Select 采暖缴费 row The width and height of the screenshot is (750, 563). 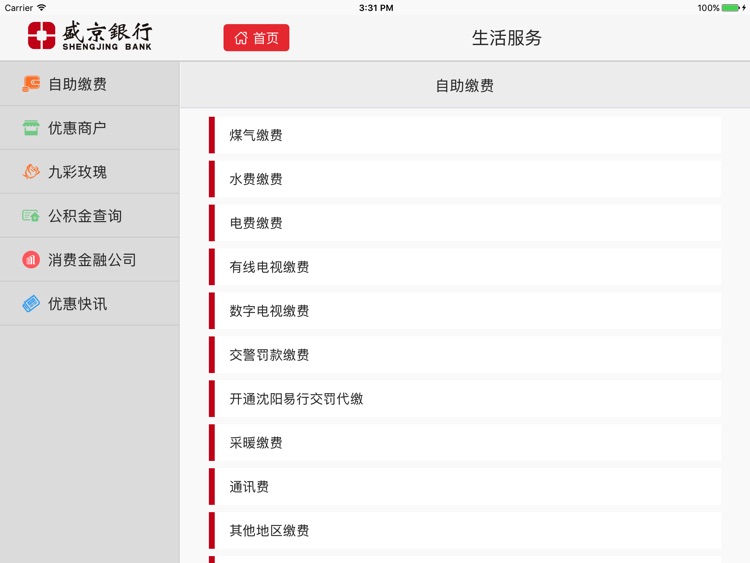click(x=465, y=443)
